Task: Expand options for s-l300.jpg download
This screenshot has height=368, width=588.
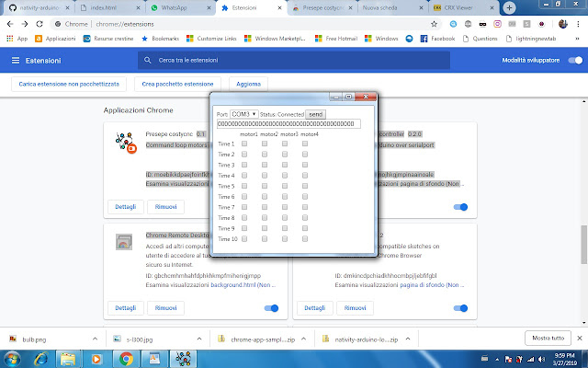Action: [x=199, y=339]
